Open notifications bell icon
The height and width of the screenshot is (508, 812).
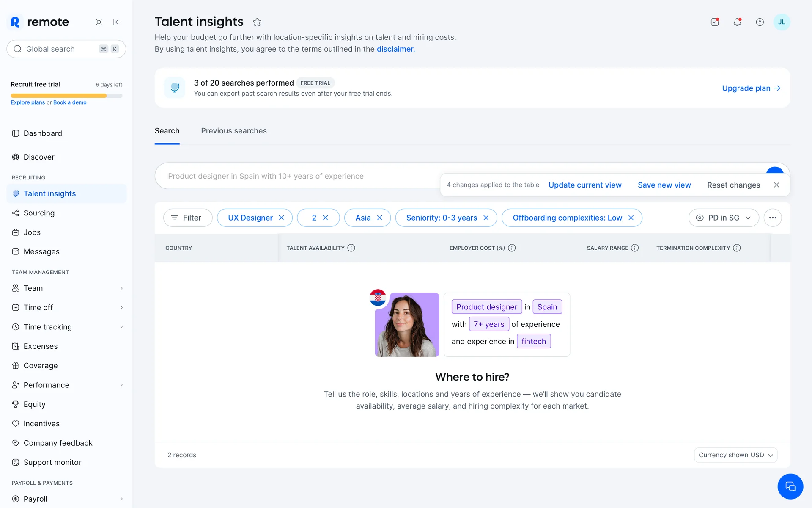point(737,22)
